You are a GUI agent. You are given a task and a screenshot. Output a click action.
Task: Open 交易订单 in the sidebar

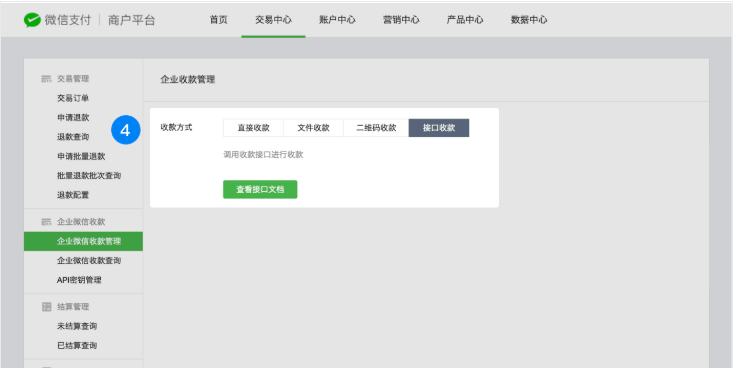click(73, 98)
